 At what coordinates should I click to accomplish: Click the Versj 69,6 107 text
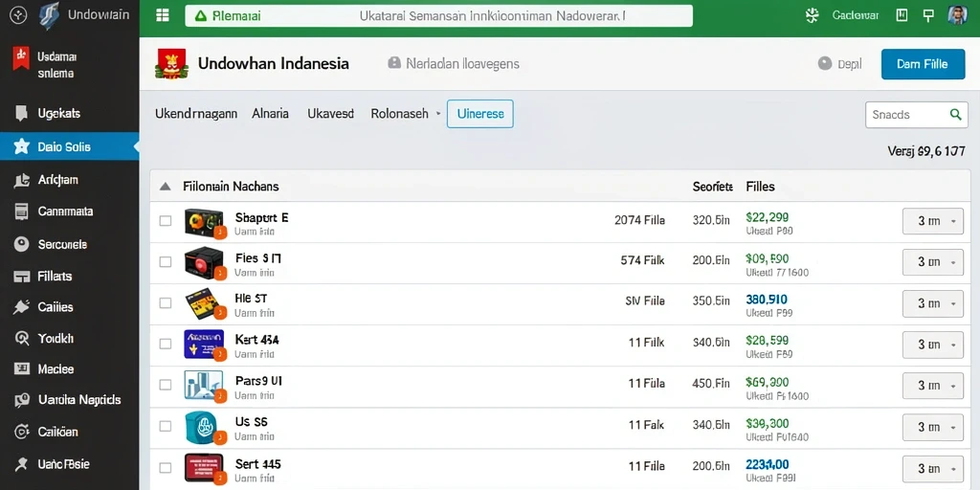[926, 150]
